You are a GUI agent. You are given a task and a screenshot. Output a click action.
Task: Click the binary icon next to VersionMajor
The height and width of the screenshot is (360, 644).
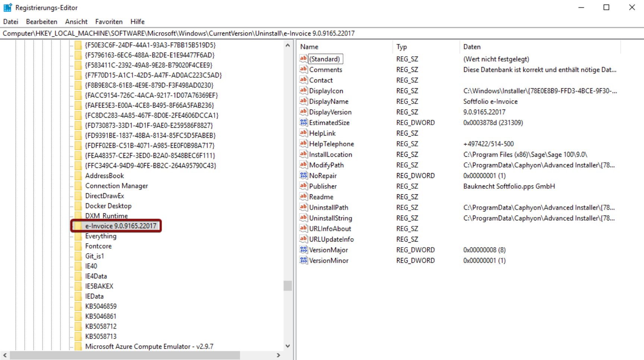click(304, 250)
